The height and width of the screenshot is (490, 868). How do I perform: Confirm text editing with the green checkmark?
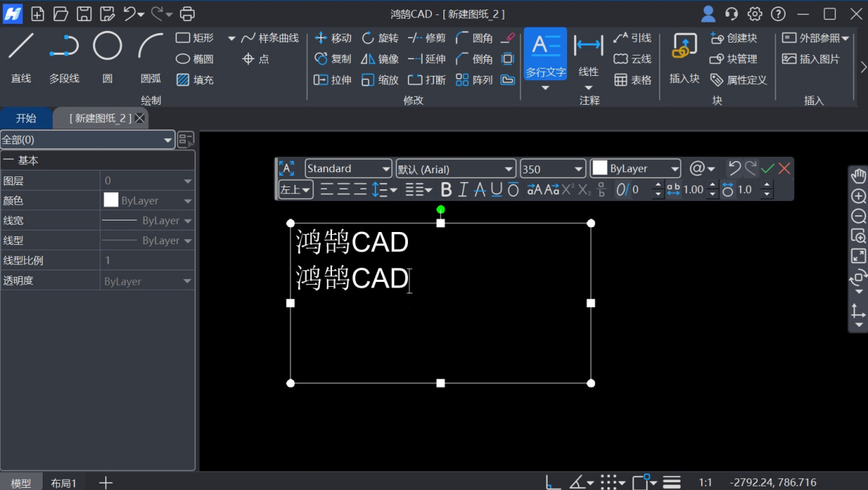[x=768, y=167]
